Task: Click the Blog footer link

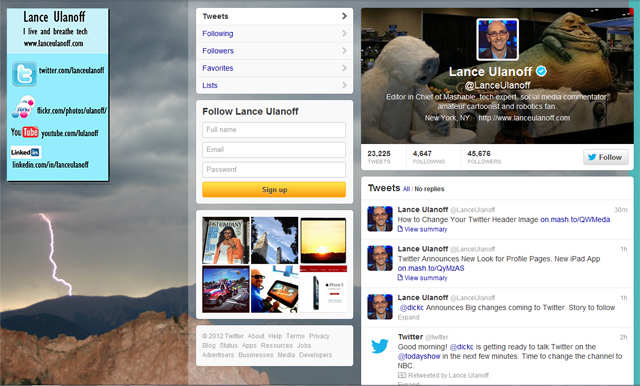Action: (x=209, y=346)
